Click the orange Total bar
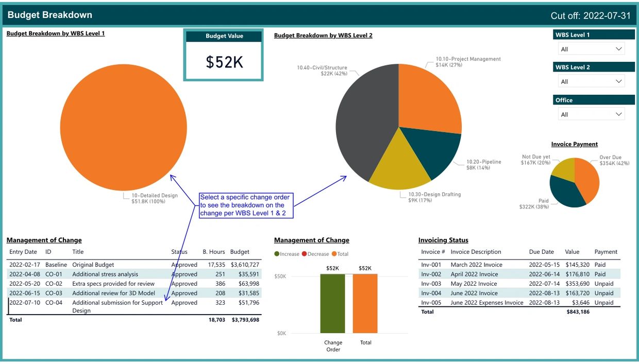The height and width of the screenshot is (364, 639). [365, 303]
